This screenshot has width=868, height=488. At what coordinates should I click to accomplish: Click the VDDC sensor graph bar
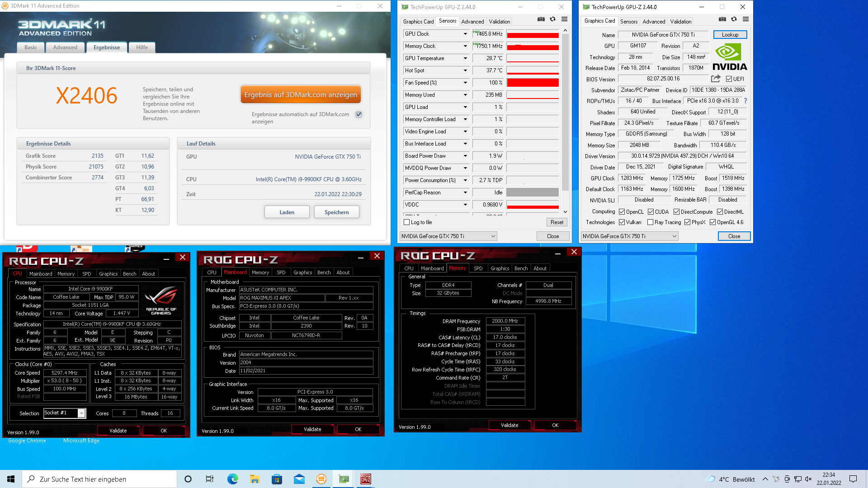point(533,205)
